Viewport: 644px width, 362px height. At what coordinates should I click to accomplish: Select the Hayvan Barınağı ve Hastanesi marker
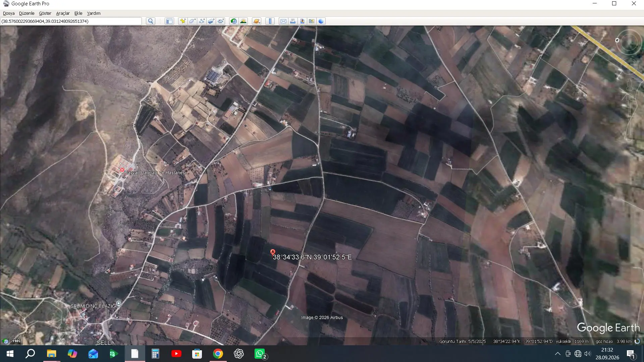tap(122, 170)
